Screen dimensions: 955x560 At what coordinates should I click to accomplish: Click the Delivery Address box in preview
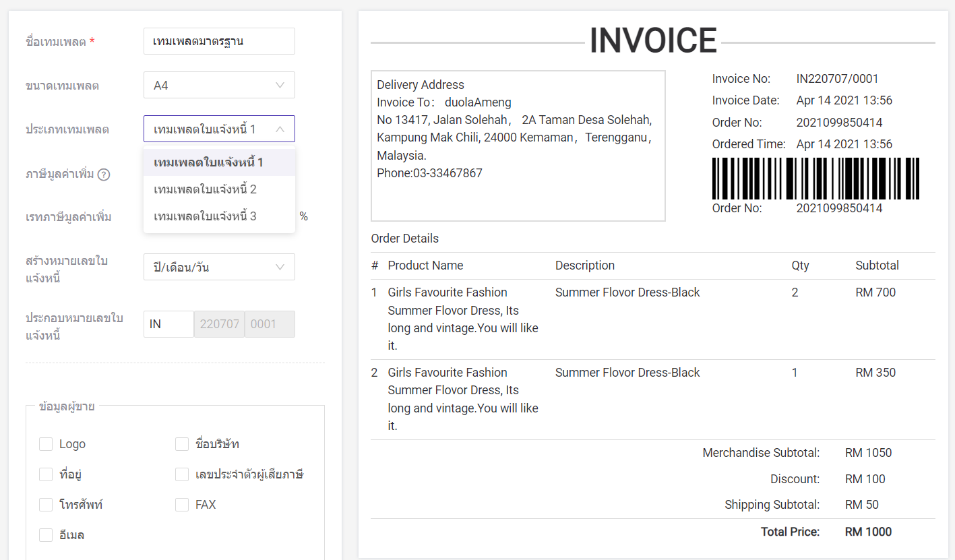(518, 146)
